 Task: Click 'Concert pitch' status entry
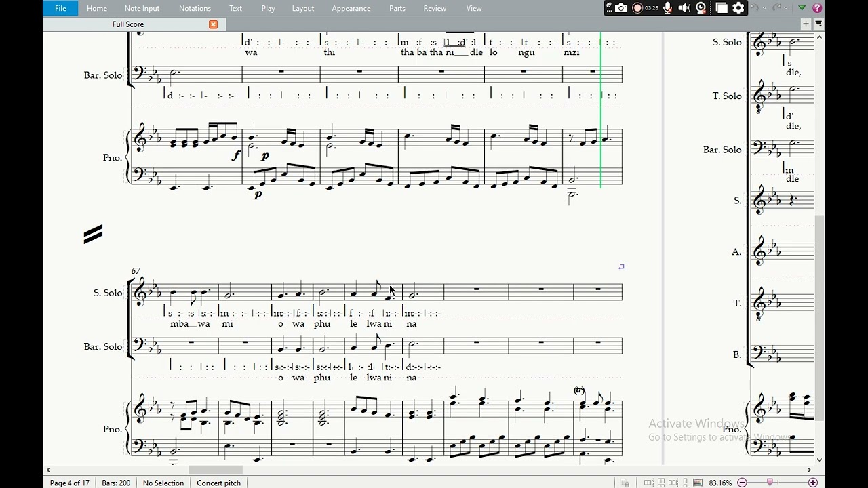click(x=218, y=483)
